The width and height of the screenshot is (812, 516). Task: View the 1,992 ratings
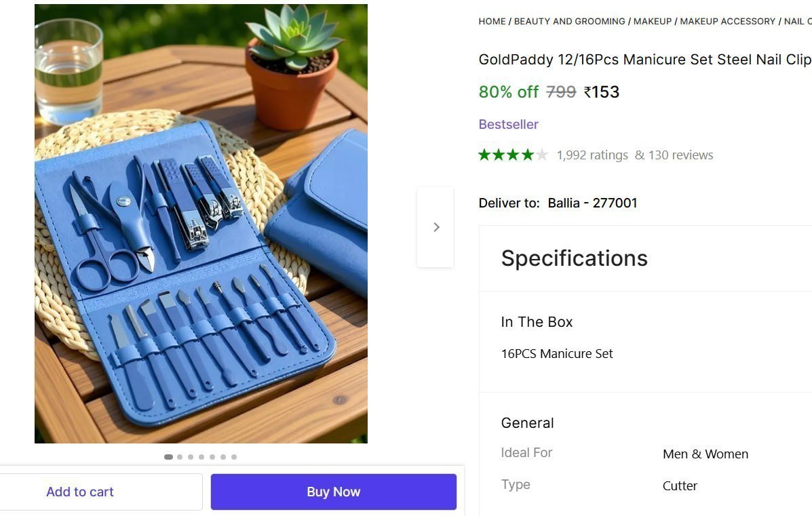(x=592, y=155)
